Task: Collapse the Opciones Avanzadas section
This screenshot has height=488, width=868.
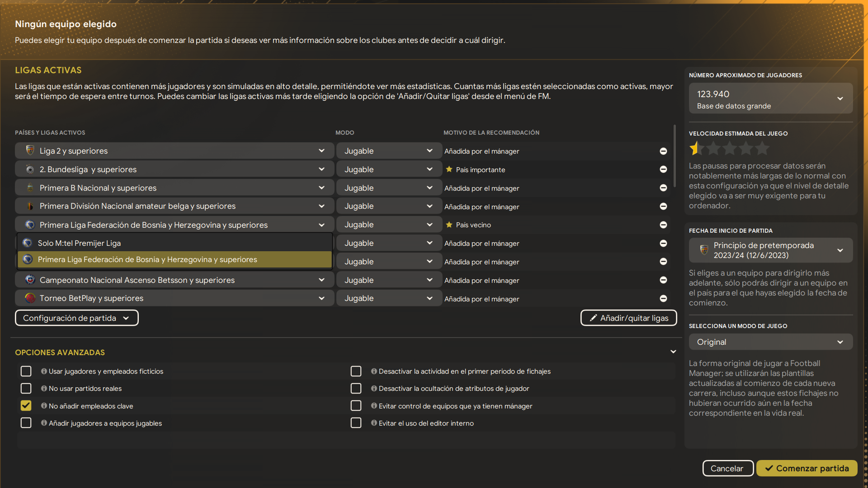Action: (x=673, y=352)
